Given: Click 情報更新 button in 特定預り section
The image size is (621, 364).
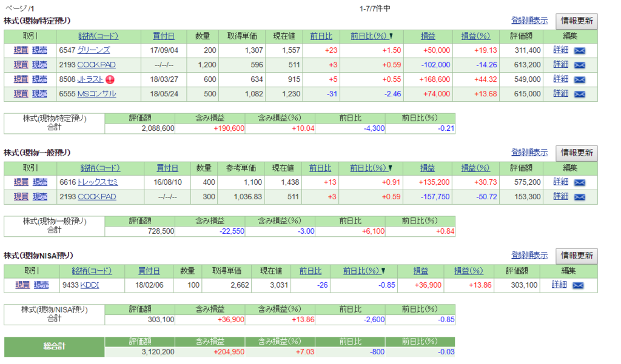Looking at the screenshot, I should point(577,21).
